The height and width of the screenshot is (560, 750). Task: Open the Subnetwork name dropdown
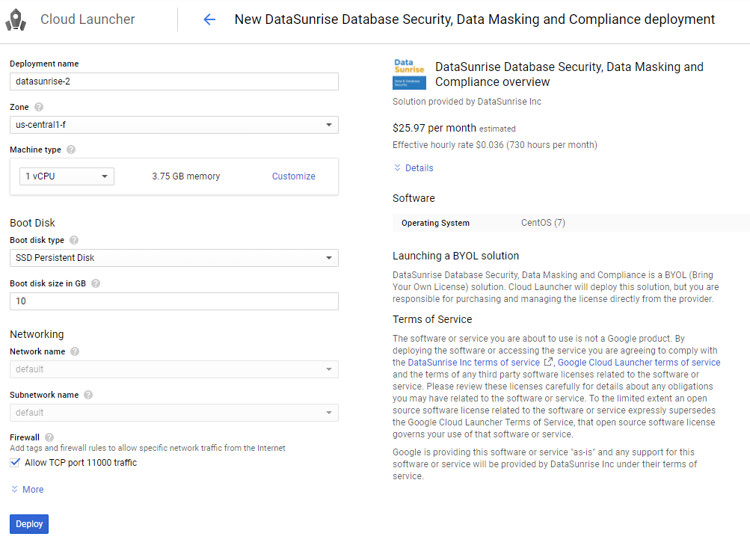(174, 413)
